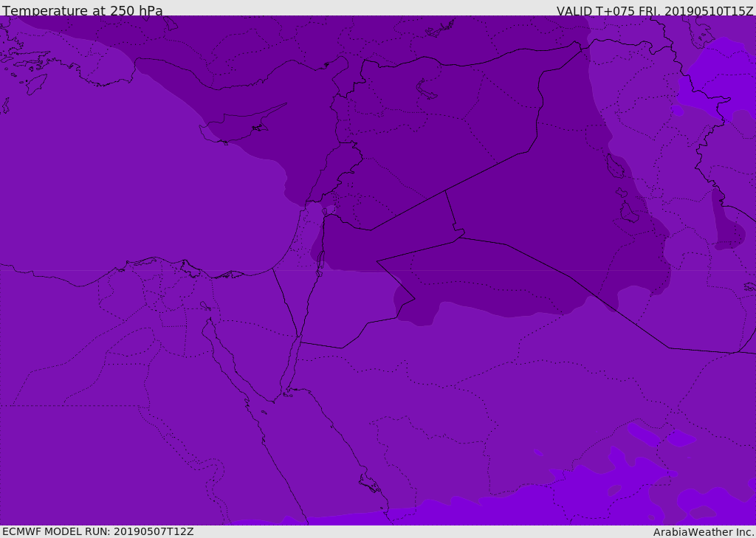Click the VALID T+075 timestamp text
Screen dimensions: 756x538
pos(654,11)
